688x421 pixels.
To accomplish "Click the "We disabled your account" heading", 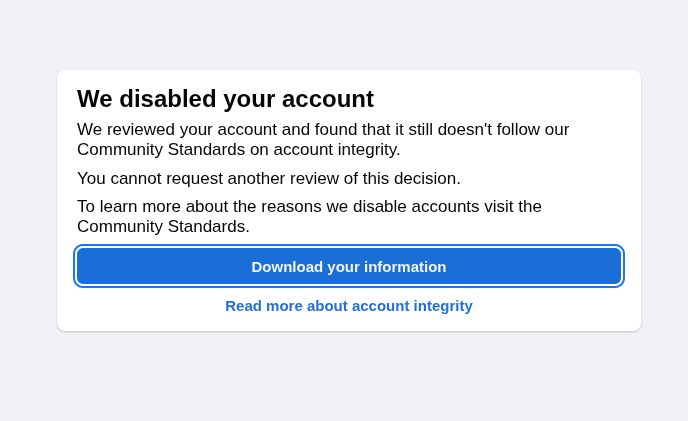I will click(225, 99).
